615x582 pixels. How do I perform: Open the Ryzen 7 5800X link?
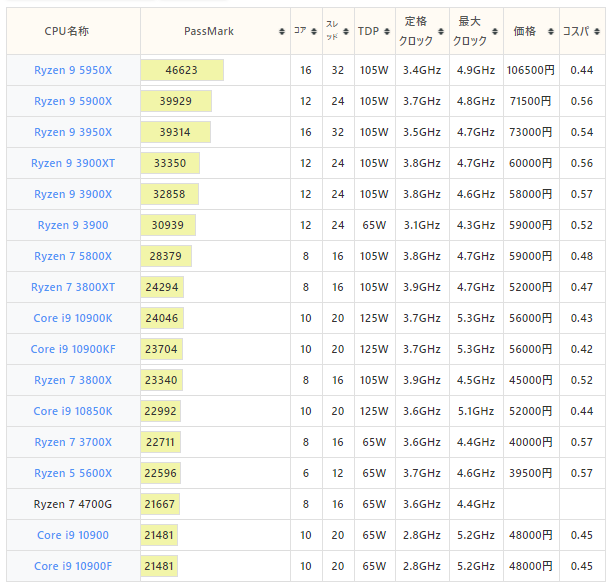[73, 256]
